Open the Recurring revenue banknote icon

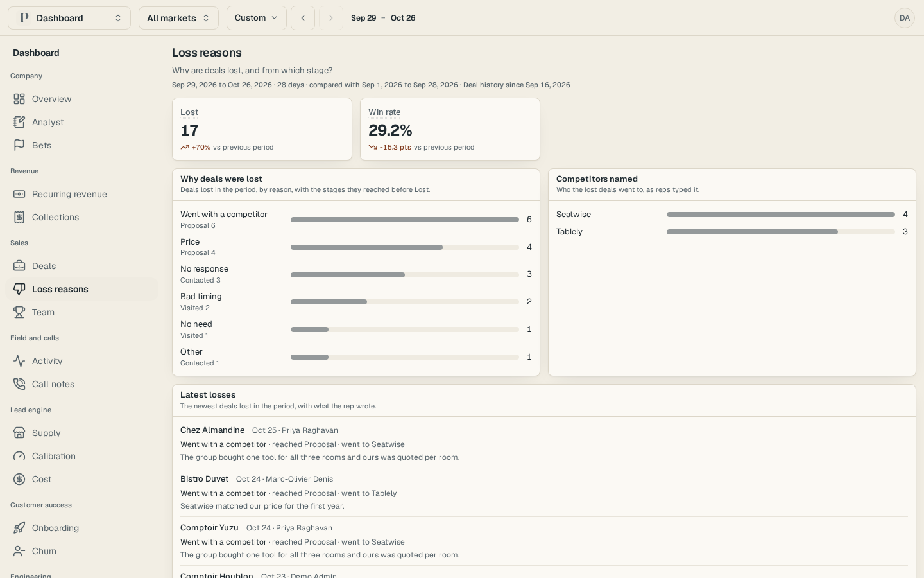19,194
